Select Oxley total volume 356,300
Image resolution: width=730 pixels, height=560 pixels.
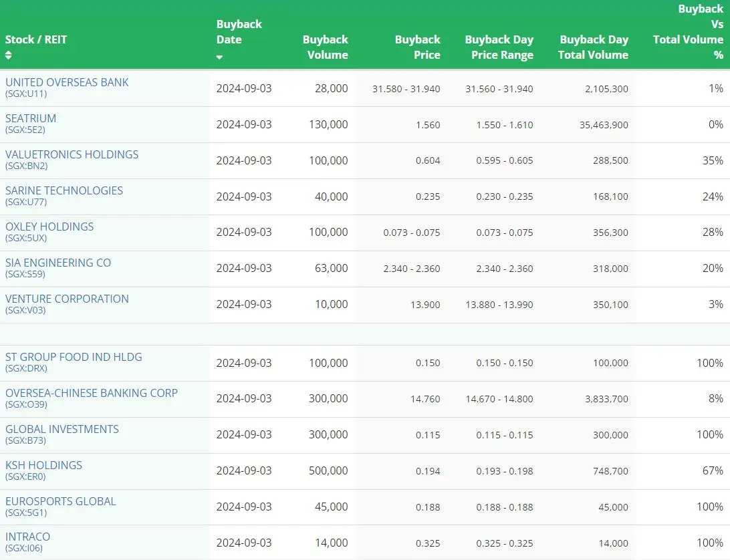pos(610,233)
